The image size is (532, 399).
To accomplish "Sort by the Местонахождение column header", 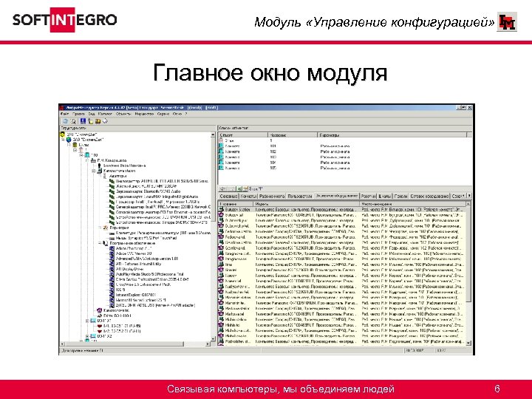I will tap(412, 204).
